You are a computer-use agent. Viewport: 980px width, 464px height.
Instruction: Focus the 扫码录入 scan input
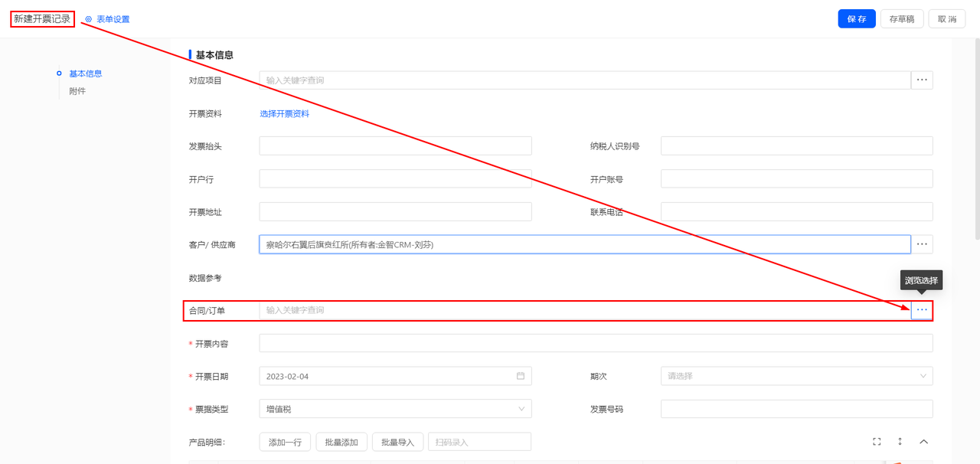tap(479, 443)
